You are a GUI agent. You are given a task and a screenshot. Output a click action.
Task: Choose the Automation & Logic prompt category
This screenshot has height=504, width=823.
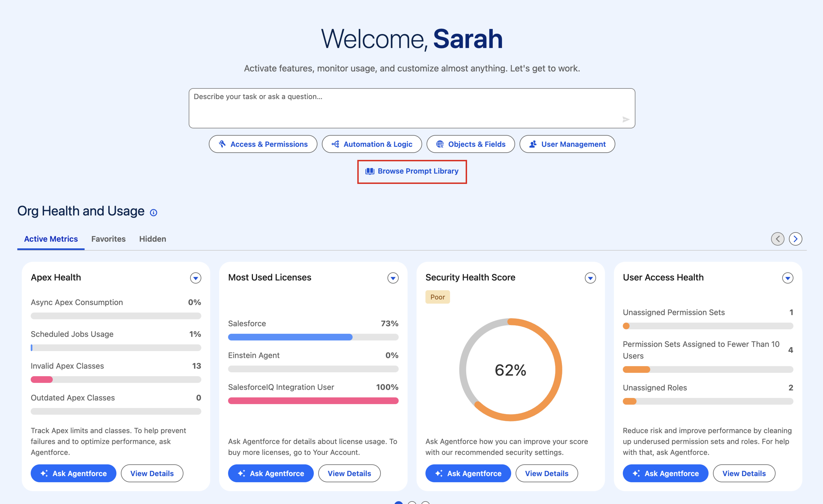point(372,144)
